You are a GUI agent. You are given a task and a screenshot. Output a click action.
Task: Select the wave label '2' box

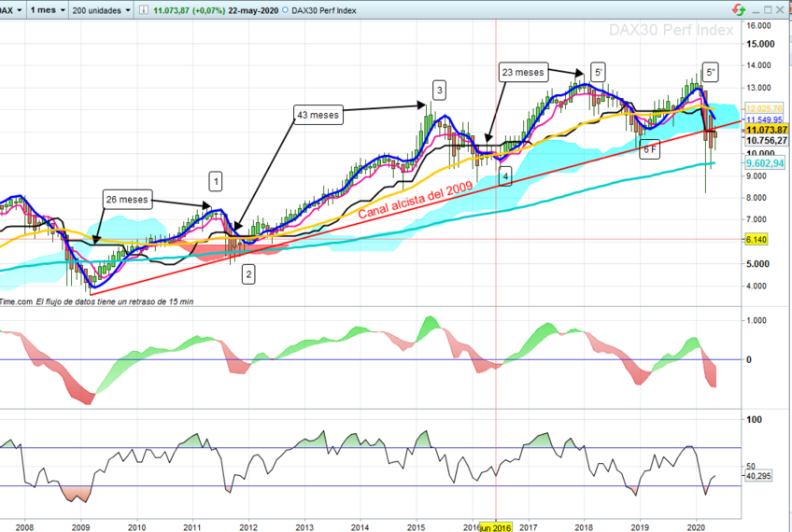(x=248, y=274)
